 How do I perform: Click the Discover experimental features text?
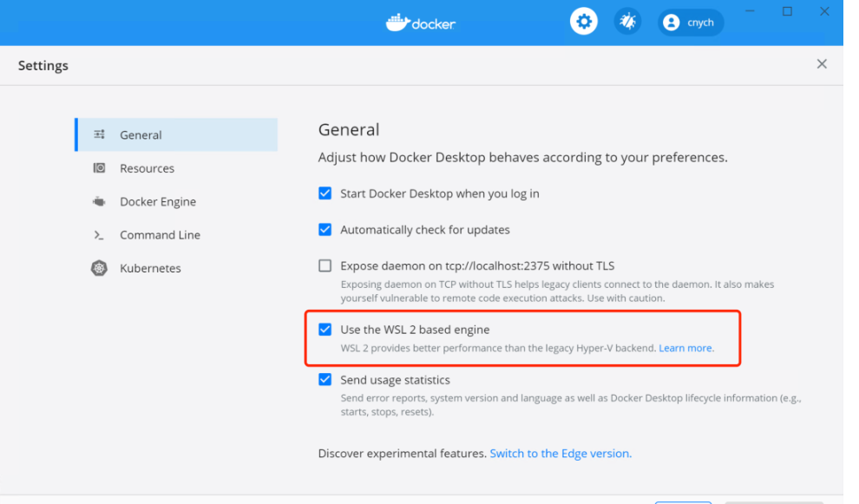(402, 454)
